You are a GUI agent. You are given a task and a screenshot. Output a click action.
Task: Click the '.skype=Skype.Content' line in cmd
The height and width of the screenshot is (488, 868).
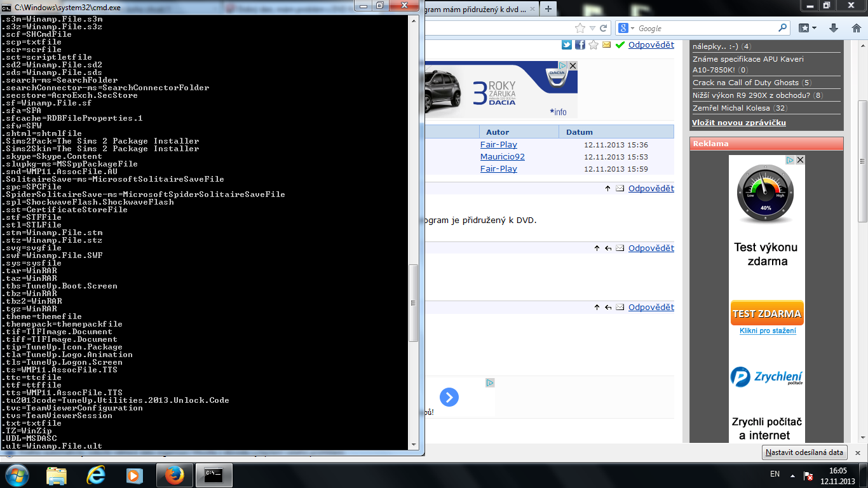[x=51, y=156]
